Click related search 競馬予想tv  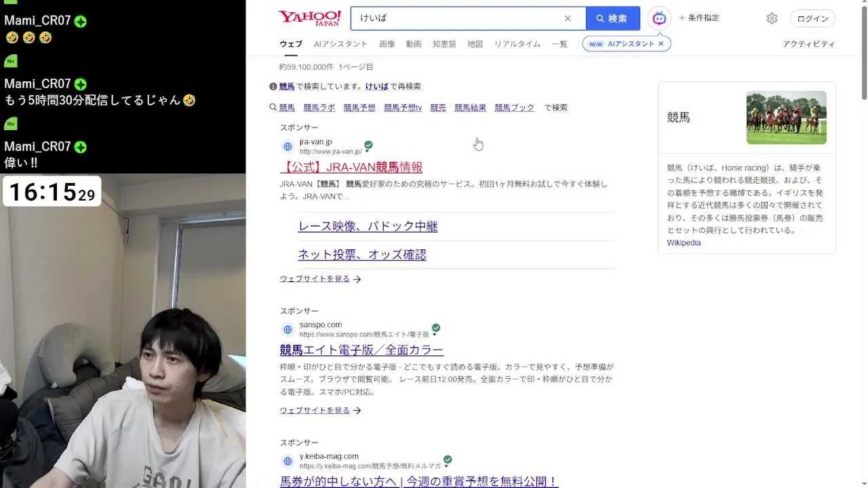[x=403, y=108]
